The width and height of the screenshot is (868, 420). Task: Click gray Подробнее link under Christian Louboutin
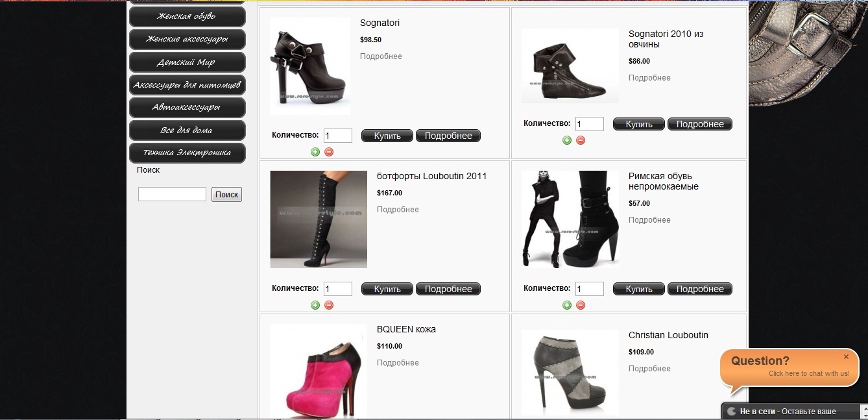[649, 369]
